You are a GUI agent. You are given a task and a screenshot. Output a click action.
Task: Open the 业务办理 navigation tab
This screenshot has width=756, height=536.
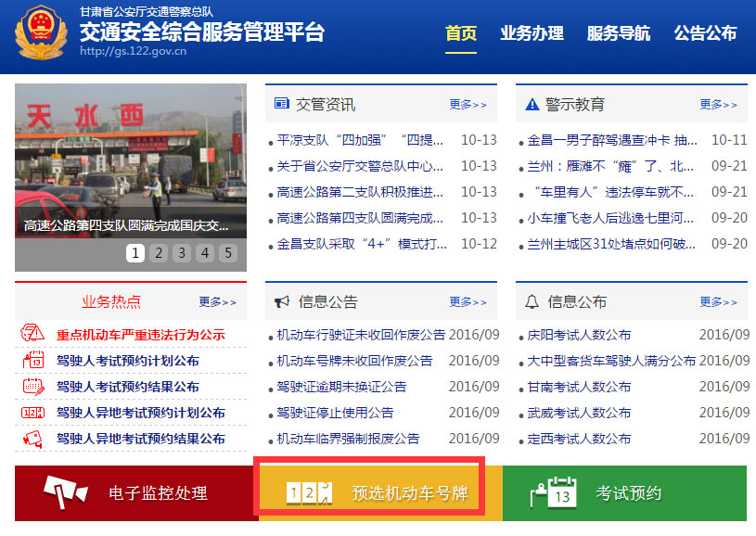(532, 33)
